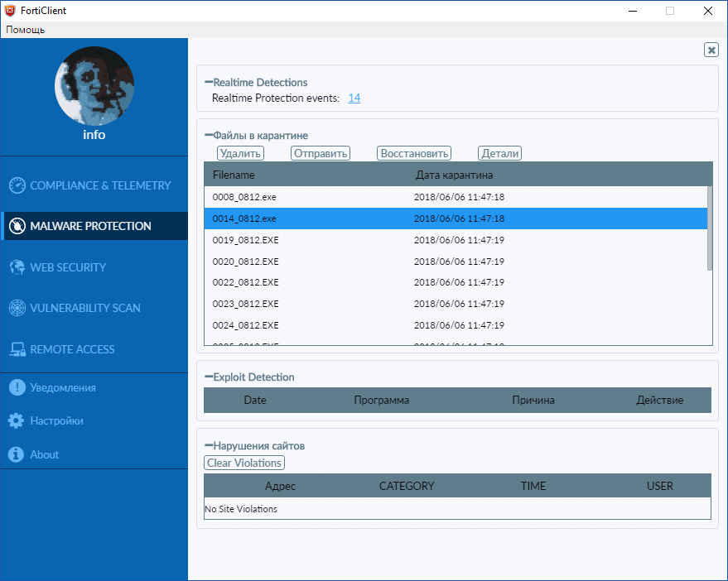Click the Remote Access computer icon
Screen dimensions: 728x581
click(17, 349)
